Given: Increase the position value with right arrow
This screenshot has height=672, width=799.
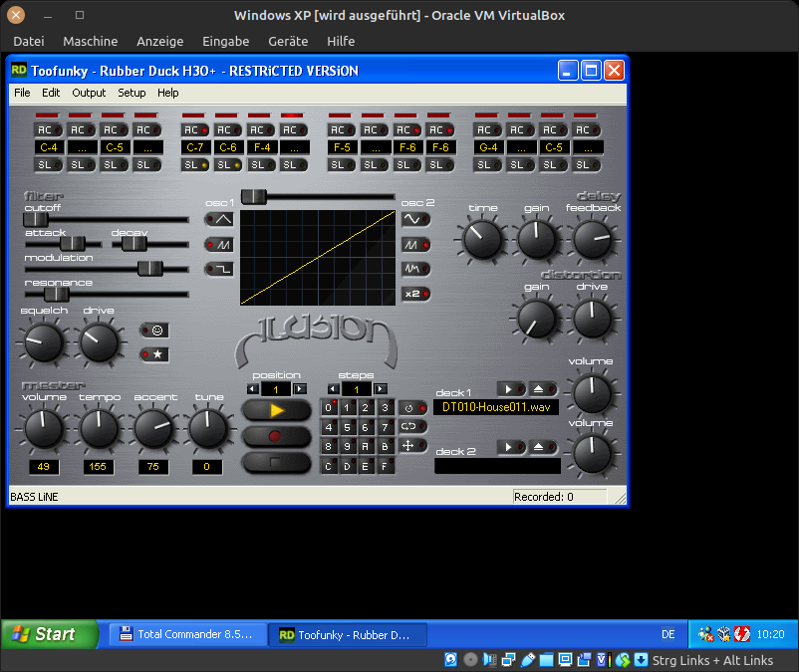Looking at the screenshot, I should pyautogui.click(x=300, y=389).
